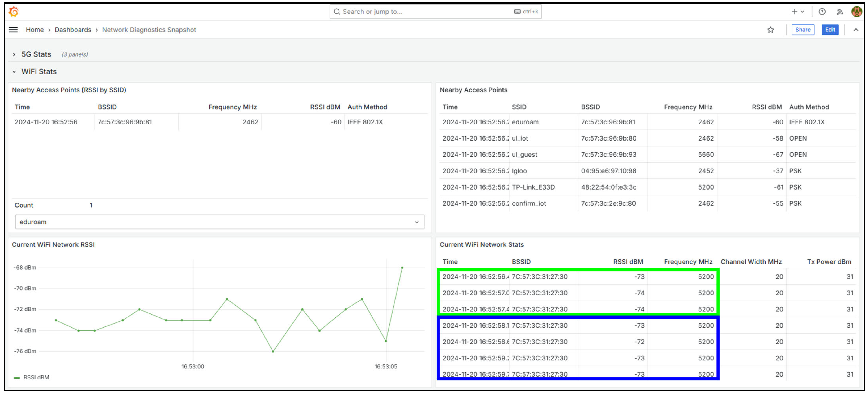Open the eduroam SSID dropdown
868x396 pixels.
click(219, 222)
